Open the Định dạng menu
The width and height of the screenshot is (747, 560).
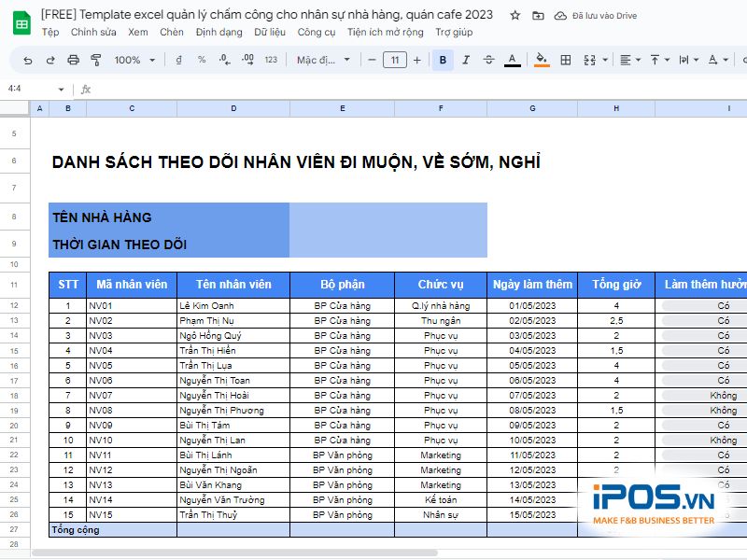pos(218,32)
